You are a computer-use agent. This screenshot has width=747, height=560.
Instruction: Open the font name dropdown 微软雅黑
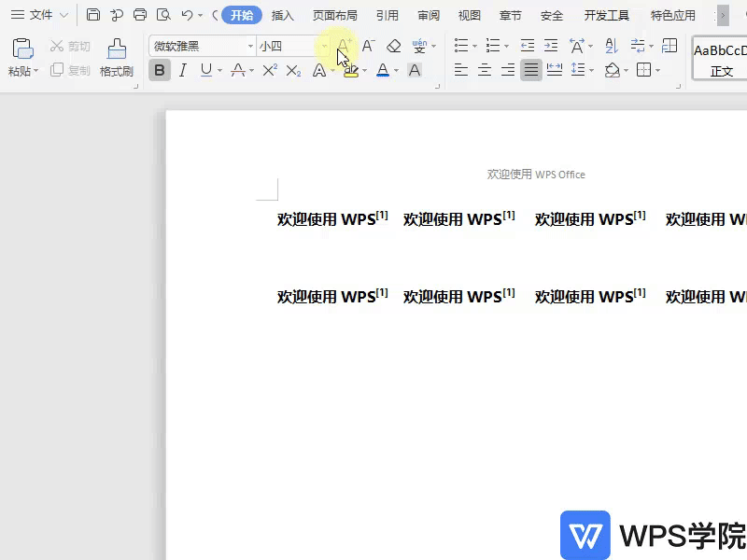pyautogui.click(x=250, y=47)
